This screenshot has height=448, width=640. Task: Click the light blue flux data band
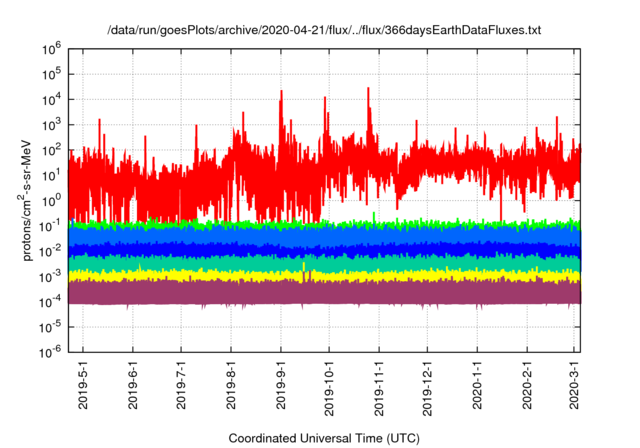(x=324, y=236)
